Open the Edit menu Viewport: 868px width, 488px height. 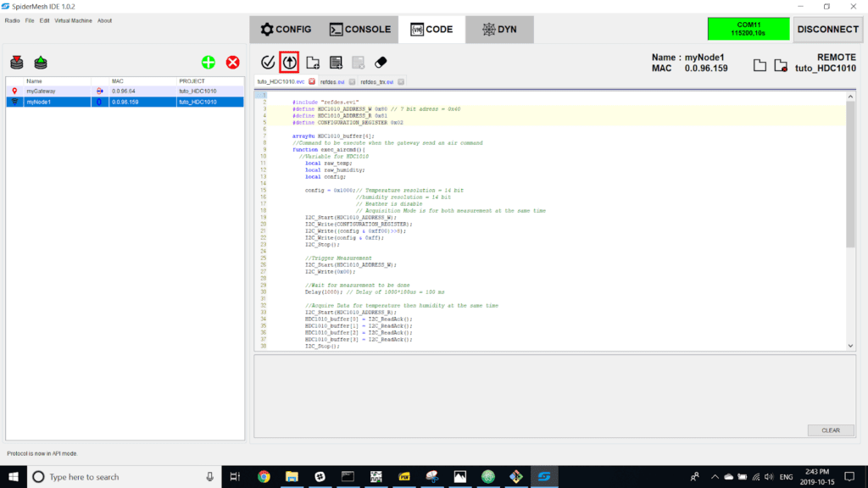[44, 20]
